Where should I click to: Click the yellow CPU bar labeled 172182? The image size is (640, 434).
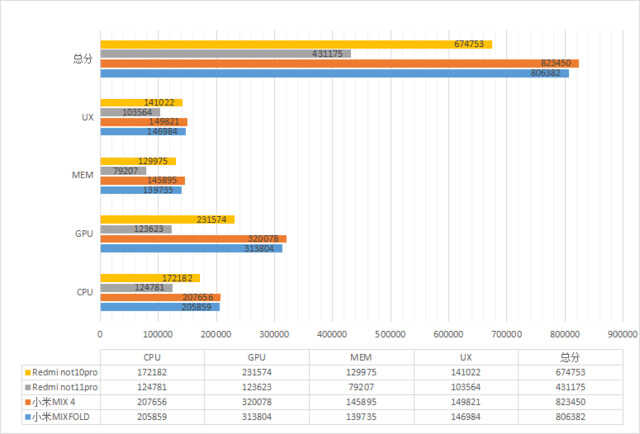(x=150, y=278)
